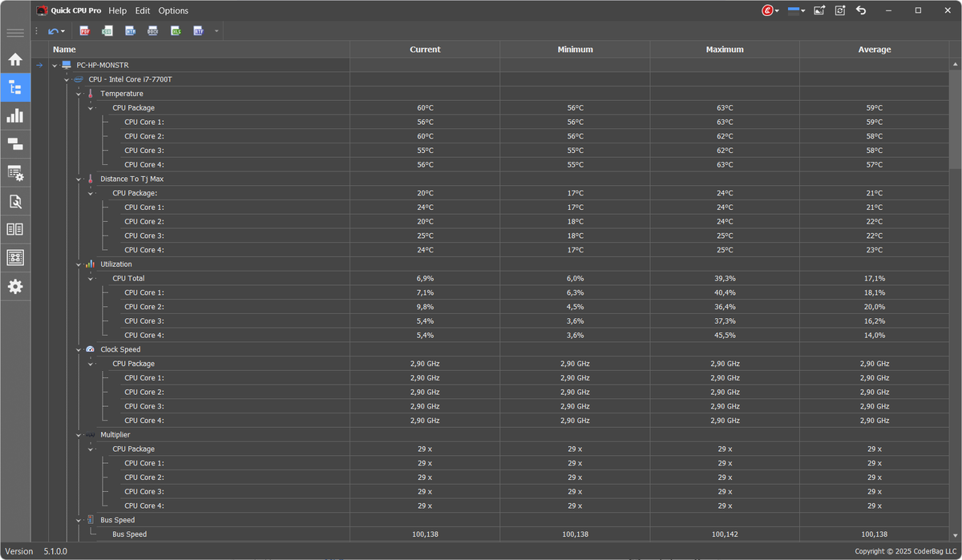Collapse the Distance To Tj Max group

79,179
